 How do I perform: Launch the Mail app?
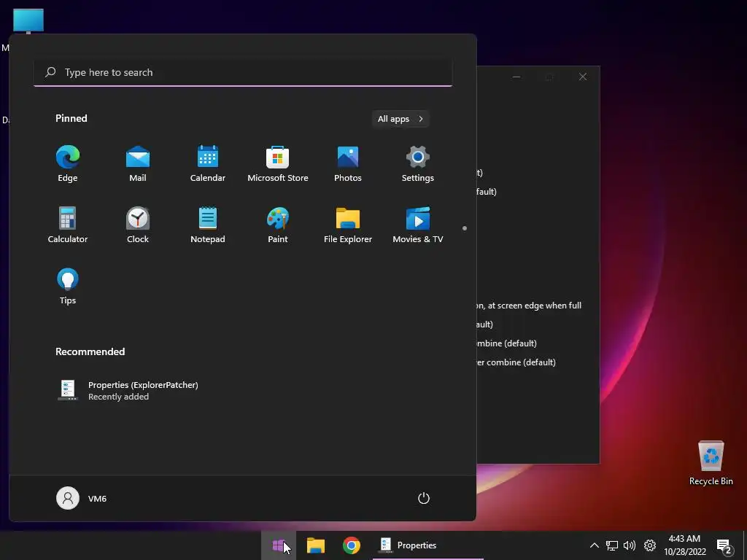click(138, 164)
